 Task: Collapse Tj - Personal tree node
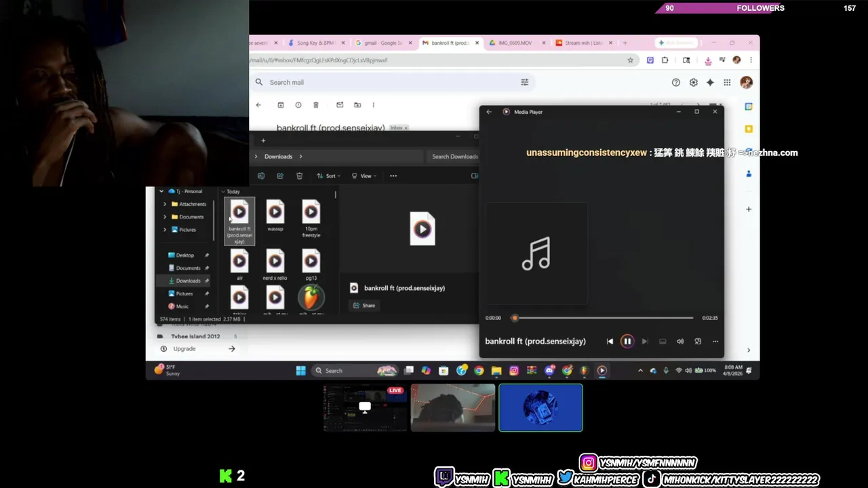[x=161, y=192]
